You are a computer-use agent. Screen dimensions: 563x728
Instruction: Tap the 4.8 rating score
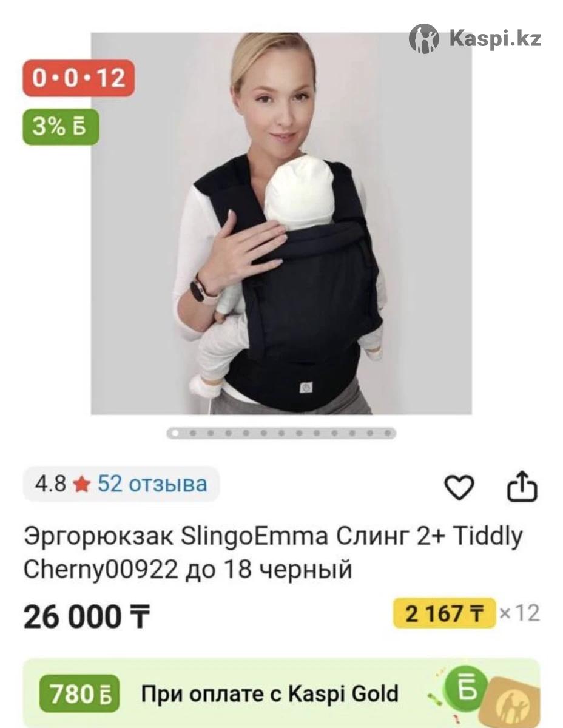click(50, 484)
